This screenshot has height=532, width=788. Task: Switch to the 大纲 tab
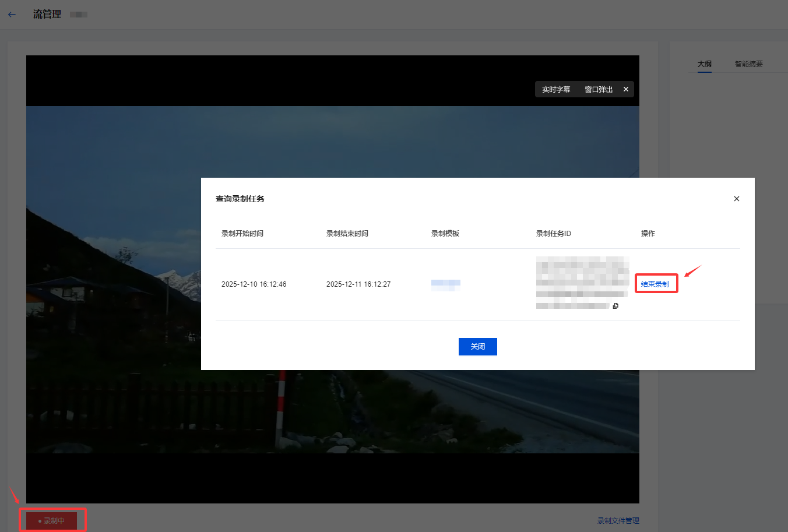click(704, 64)
